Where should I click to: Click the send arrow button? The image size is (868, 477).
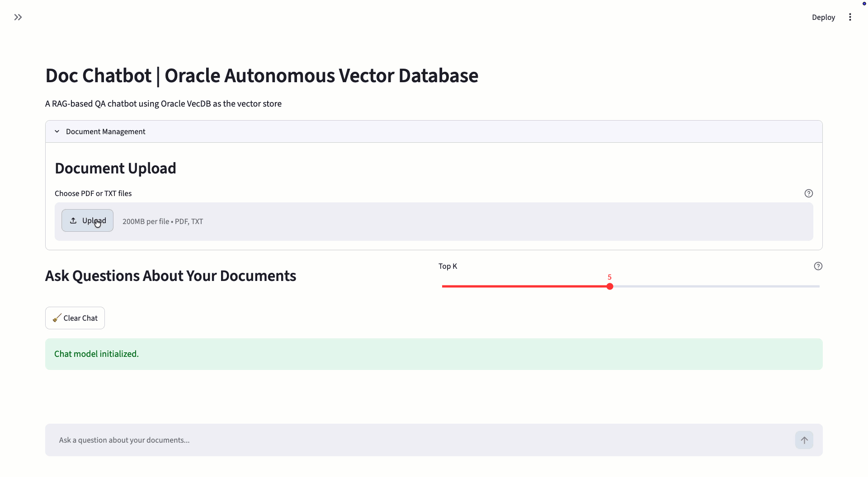point(804,440)
